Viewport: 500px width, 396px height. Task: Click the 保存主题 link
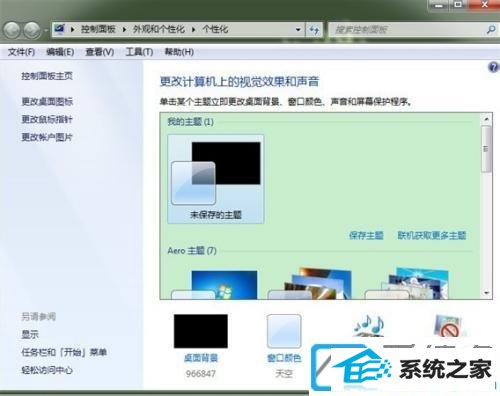pyautogui.click(x=366, y=235)
